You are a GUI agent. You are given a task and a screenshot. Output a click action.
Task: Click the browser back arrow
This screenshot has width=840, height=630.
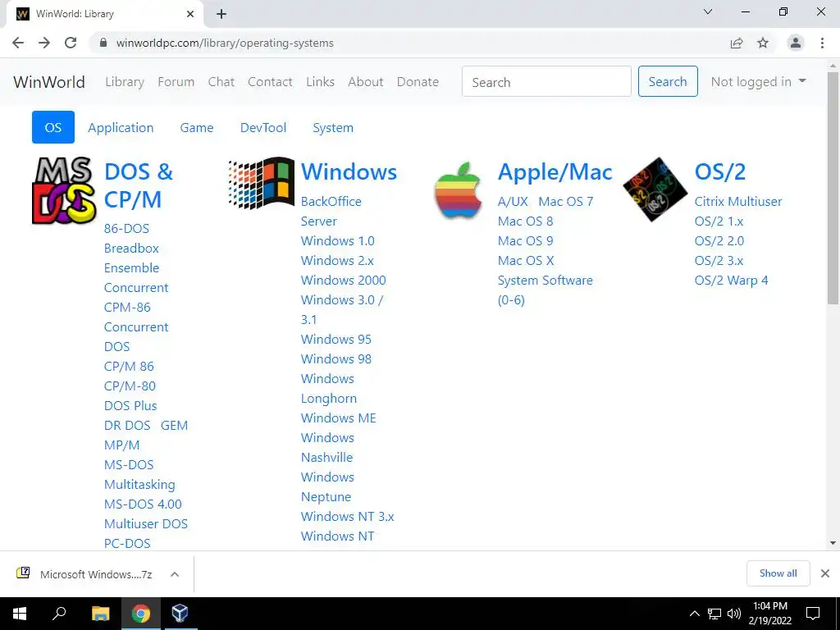coord(18,43)
